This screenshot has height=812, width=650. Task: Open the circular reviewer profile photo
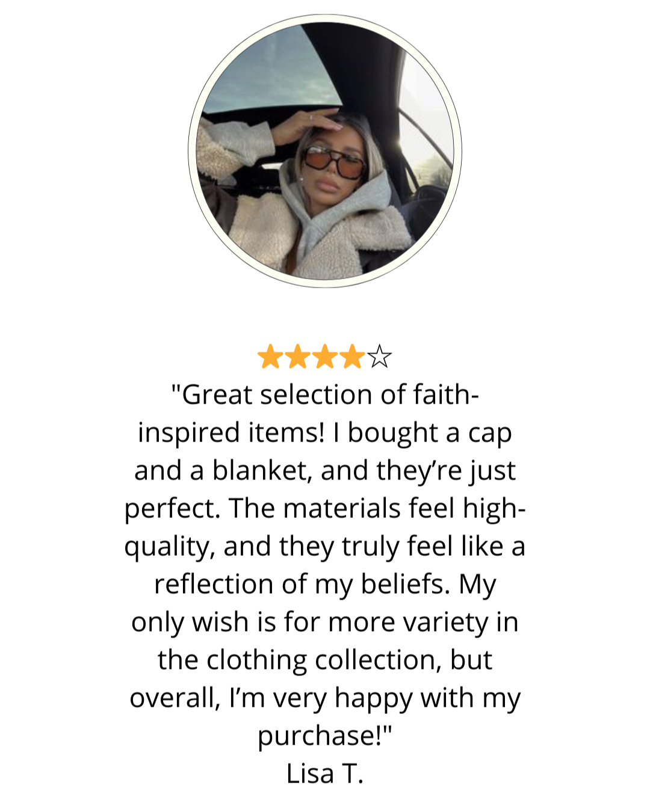coord(325,150)
